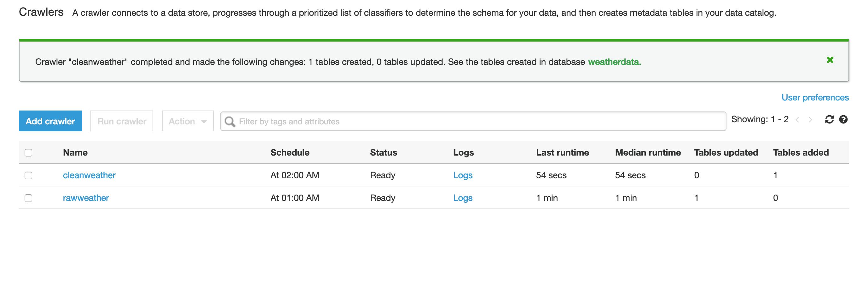Viewport: 868px width, 296px height.
Task: Select the cleanweather crawler checkbox
Action: pos(28,175)
